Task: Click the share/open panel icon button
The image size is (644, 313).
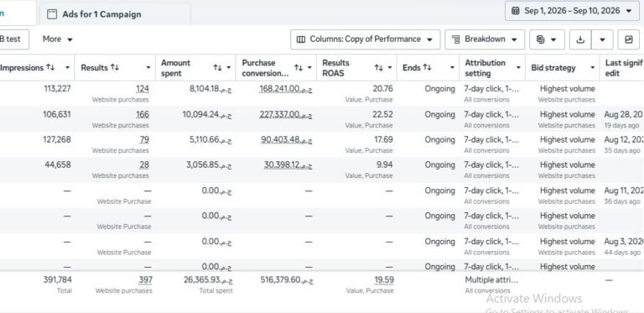Action: click(628, 39)
